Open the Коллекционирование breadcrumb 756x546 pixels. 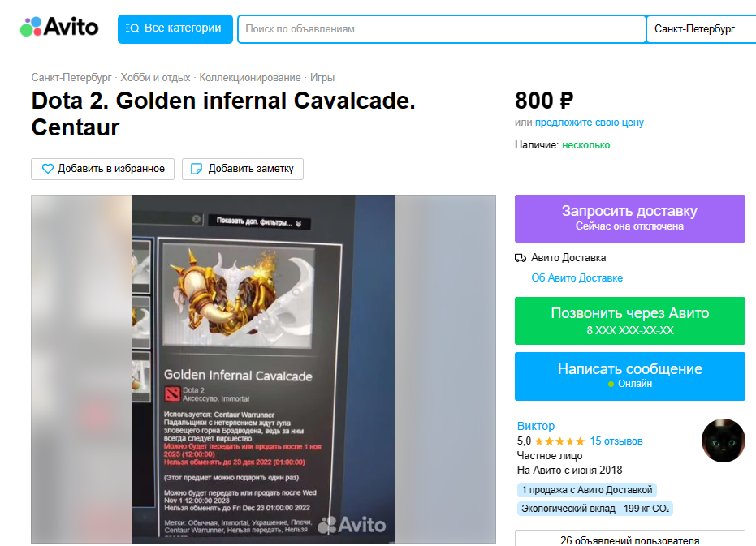pos(250,78)
